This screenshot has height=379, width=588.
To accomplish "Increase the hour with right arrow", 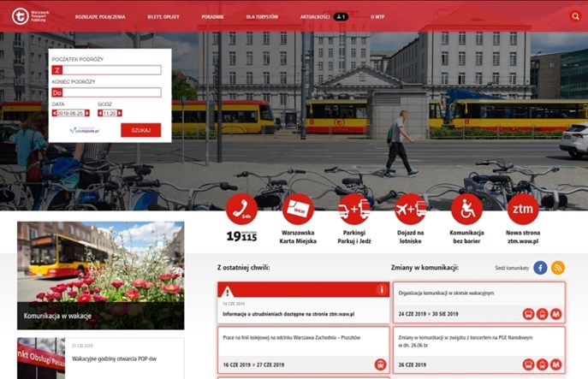I will [120, 113].
